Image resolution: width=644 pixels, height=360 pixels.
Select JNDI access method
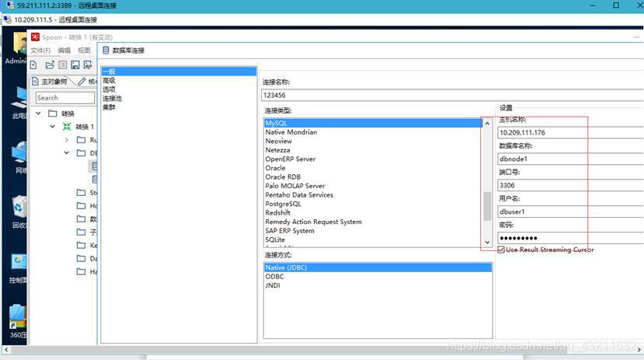pos(378,285)
